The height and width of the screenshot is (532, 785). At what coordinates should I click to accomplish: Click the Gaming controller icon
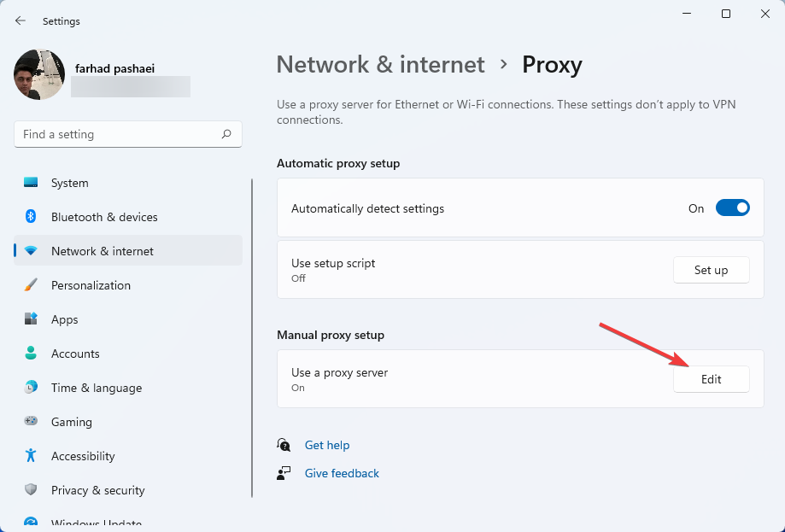[x=31, y=422]
